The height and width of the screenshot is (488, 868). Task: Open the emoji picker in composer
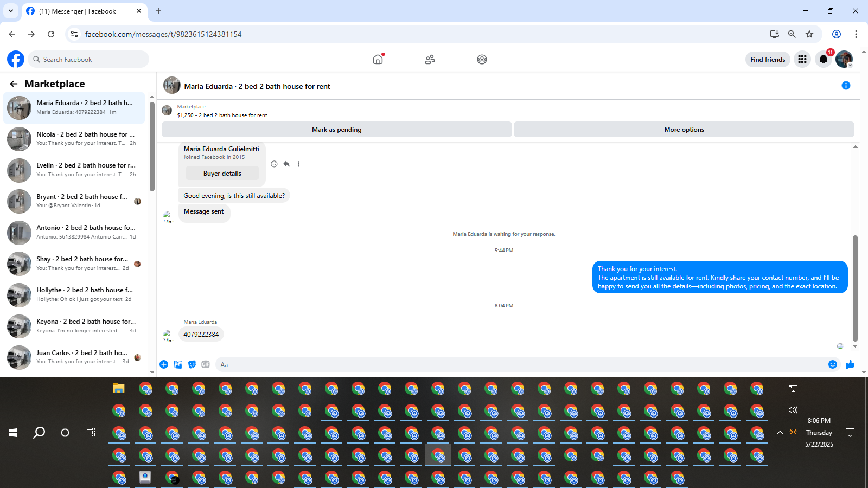point(833,364)
